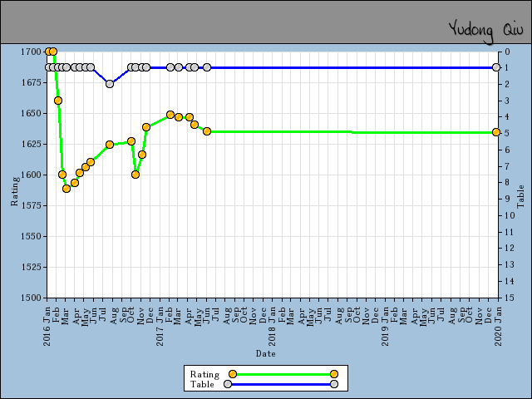Click the "1575" tick label on left axis

click(x=31, y=205)
